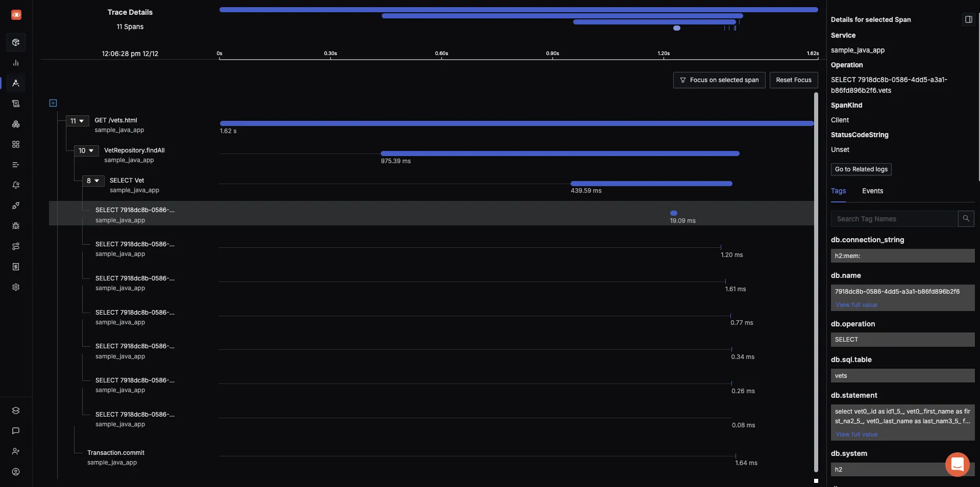The height and width of the screenshot is (487, 980).
Task: View full value of db.statement
Action: (856, 434)
